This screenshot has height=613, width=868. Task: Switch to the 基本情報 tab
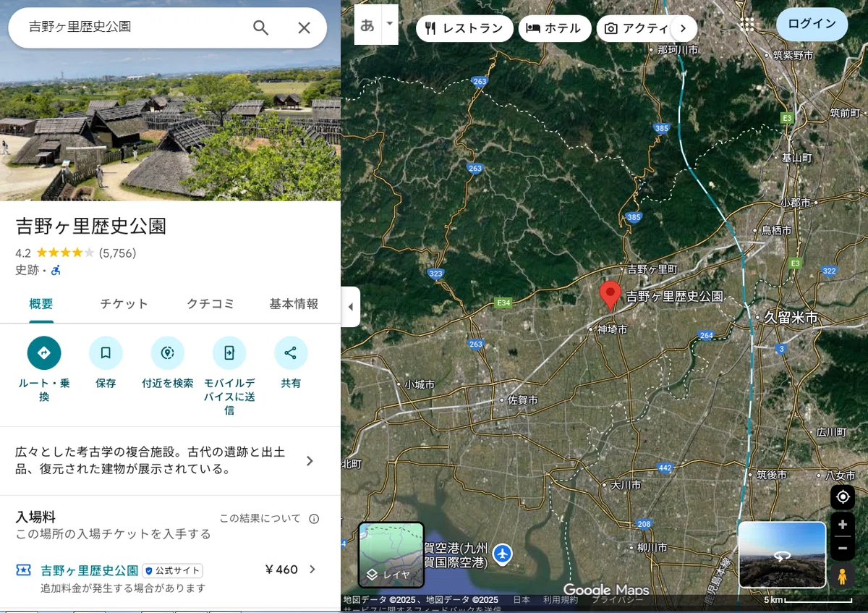pyautogui.click(x=294, y=304)
